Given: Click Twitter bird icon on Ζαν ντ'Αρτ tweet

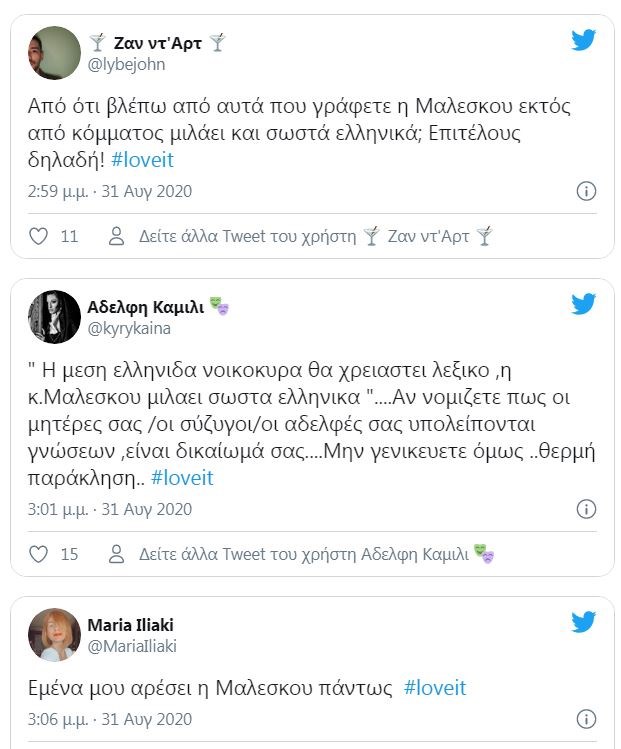Looking at the screenshot, I should click(584, 40).
